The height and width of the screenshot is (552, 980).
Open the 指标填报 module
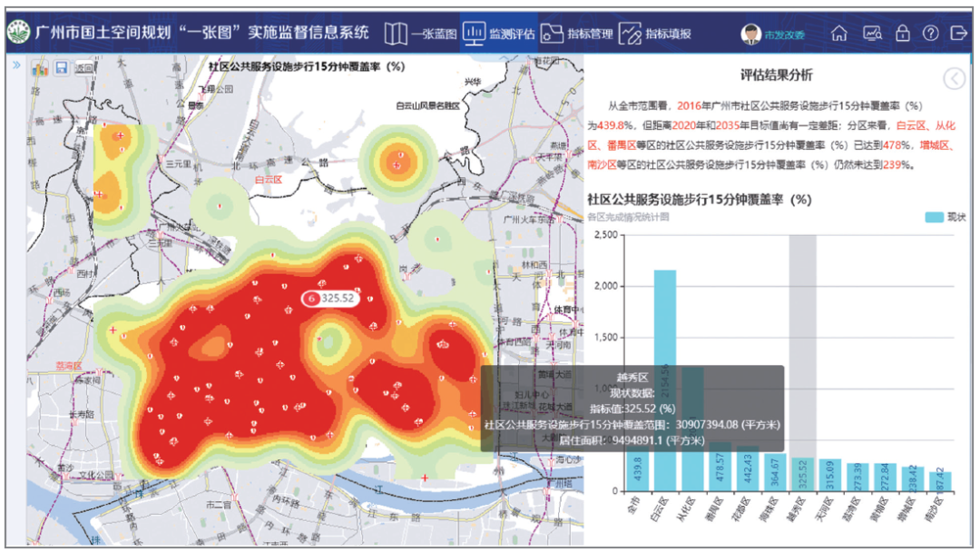tap(655, 34)
